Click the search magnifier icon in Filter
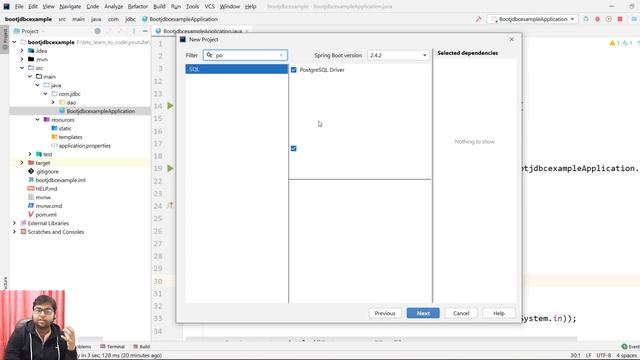The width and height of the screenshot is (640, 360). pyautogui.click(x=209, y=55)
